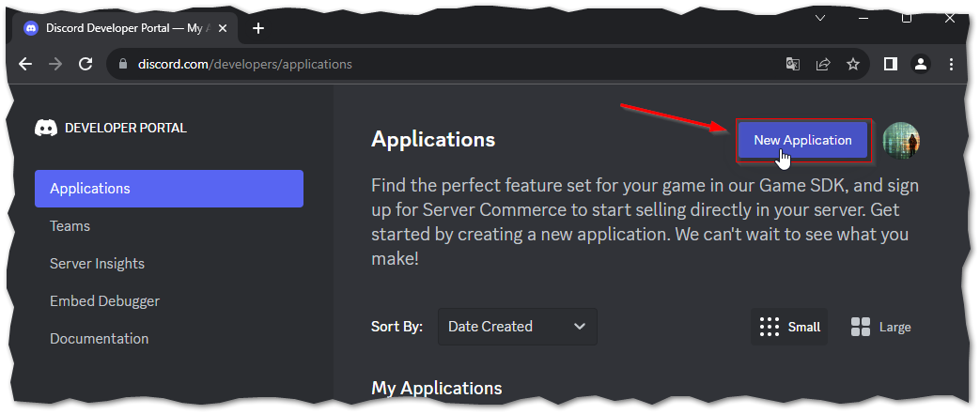Viewport: 980px width, 414px height.
Task: Reload the page
Action: point(86,64)
